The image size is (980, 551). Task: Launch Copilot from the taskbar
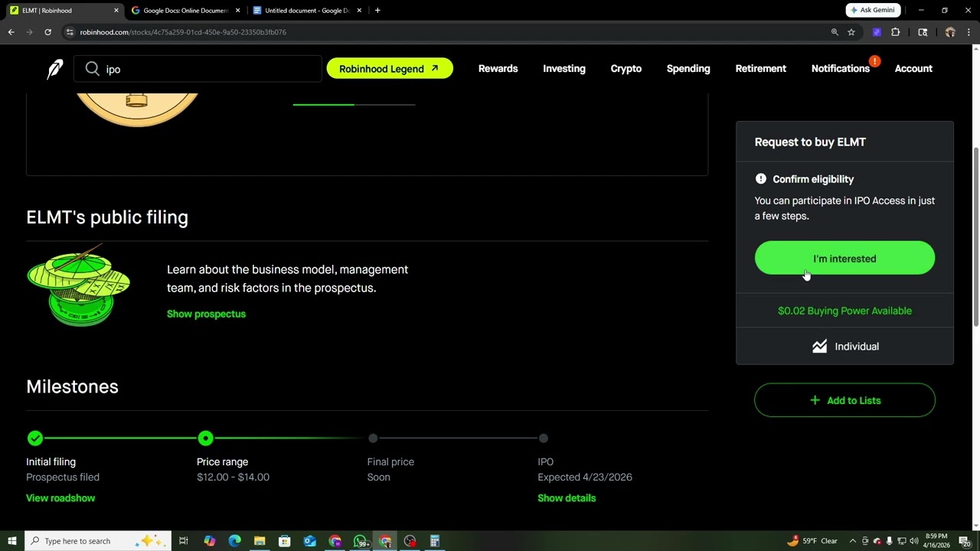(210, 541)
